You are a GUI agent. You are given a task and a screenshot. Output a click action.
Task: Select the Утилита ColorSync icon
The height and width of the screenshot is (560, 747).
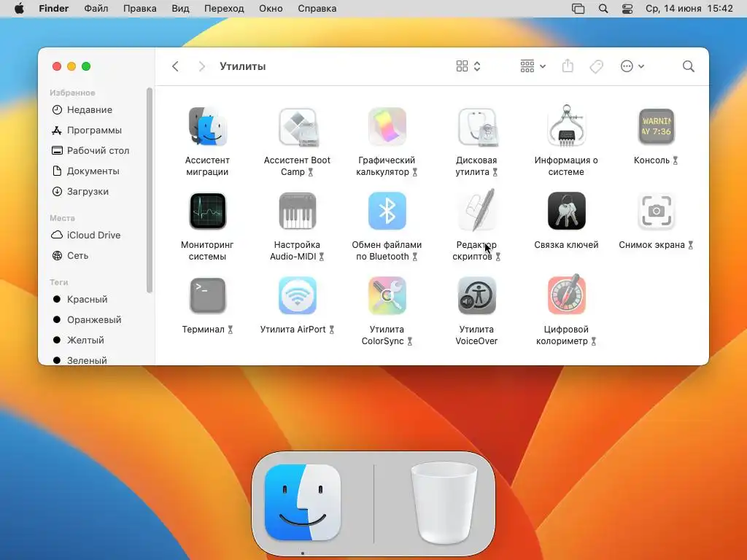(x=387, y=296)
